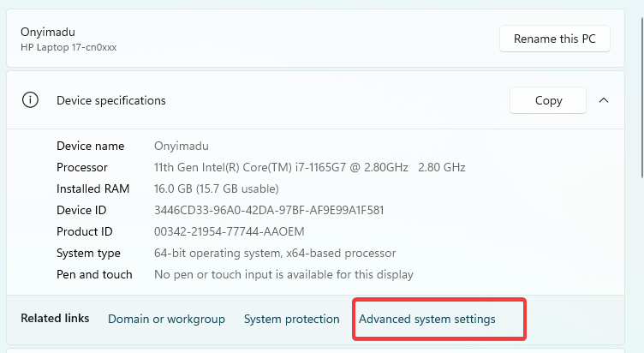Collapse the Device specifications section
This screenshot has width=644, height=353.
coord(604,100)
